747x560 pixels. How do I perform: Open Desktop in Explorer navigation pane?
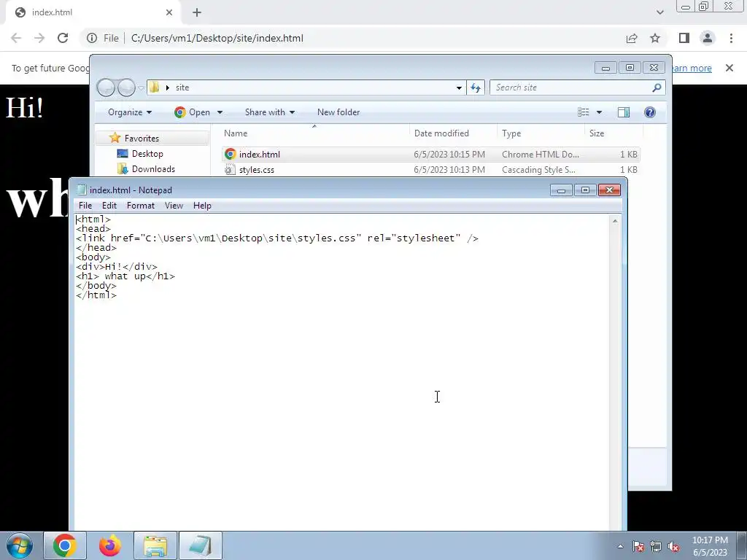[147, 154]
